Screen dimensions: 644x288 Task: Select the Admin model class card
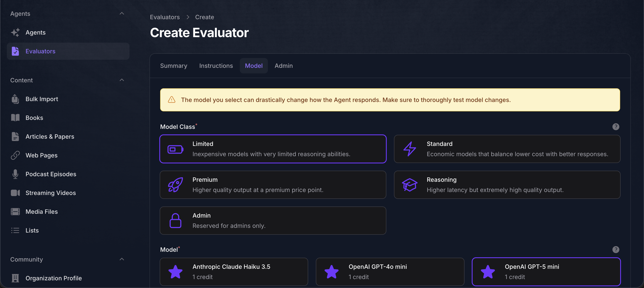[273, 220]
